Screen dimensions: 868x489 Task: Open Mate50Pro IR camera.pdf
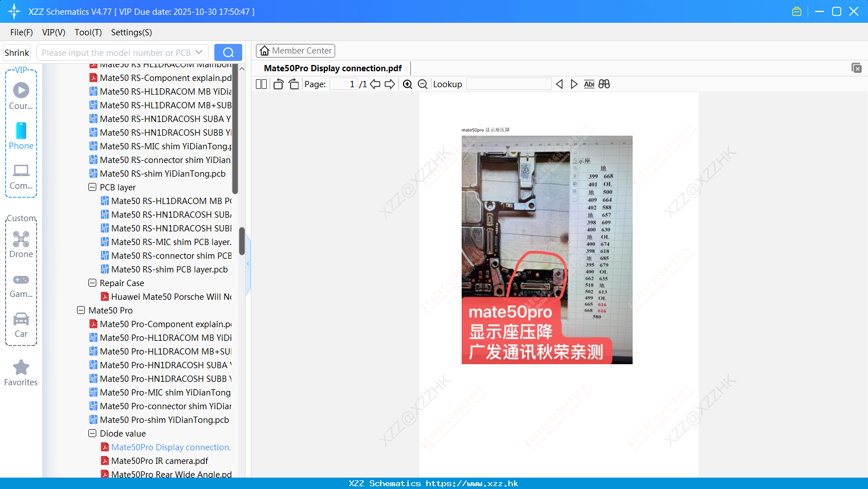coord(154,461)
